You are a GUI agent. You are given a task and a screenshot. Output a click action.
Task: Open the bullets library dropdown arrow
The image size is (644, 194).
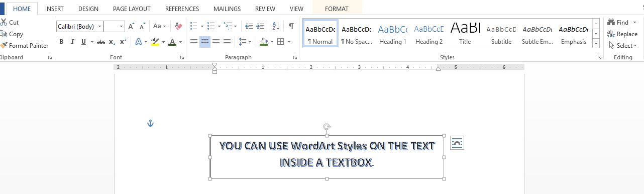pos(202,26)
